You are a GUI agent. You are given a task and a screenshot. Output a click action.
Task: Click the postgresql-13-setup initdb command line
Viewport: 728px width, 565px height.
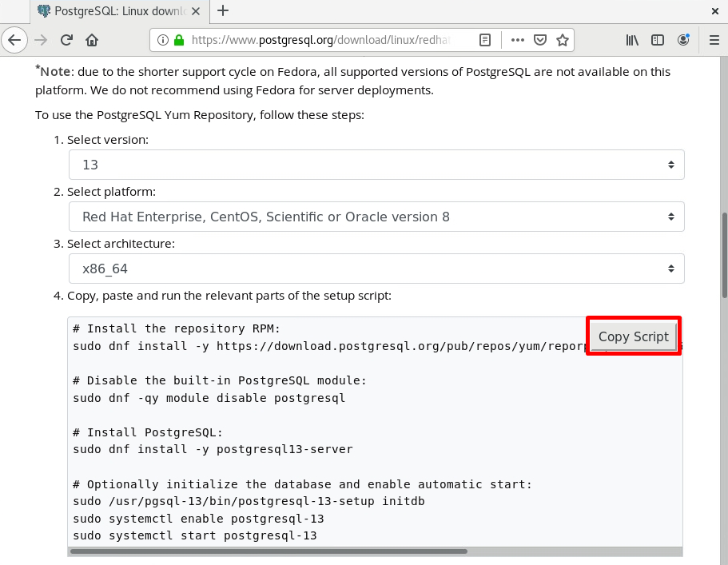(249, 501)
